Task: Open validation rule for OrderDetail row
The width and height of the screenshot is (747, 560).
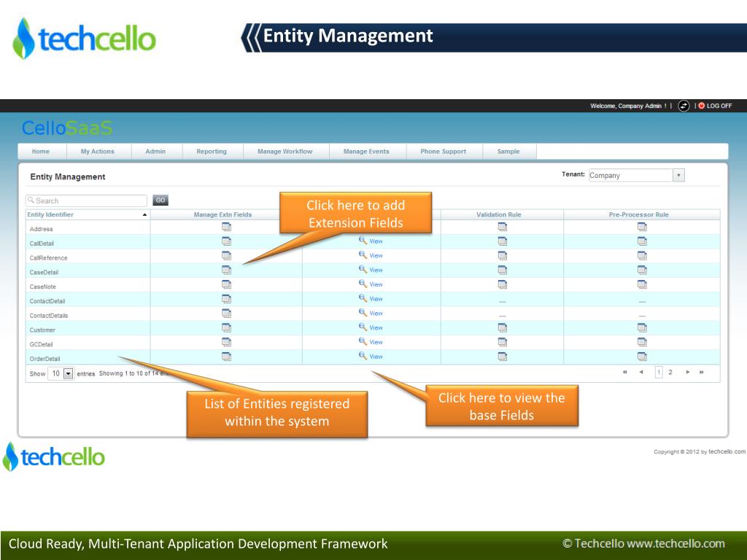Action: coord(502,357)
